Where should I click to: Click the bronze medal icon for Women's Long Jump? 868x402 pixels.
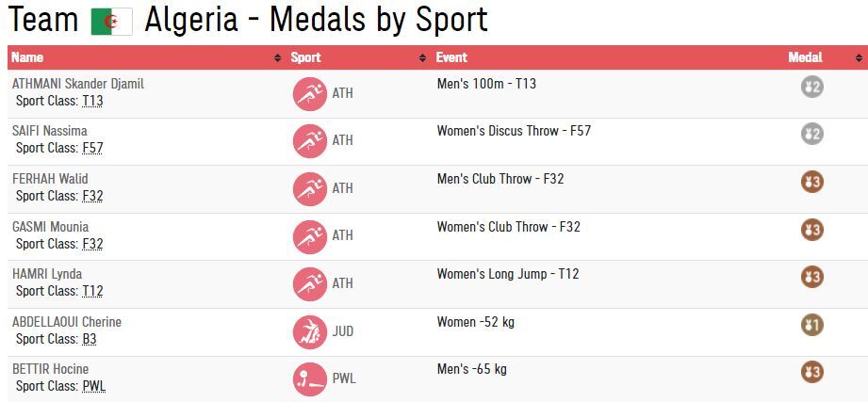(x=811, y=277)
